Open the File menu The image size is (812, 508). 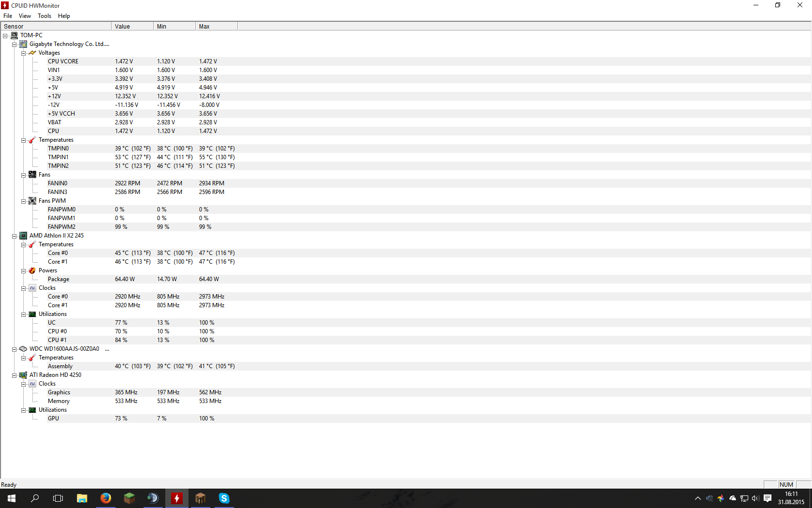[8, 16]
